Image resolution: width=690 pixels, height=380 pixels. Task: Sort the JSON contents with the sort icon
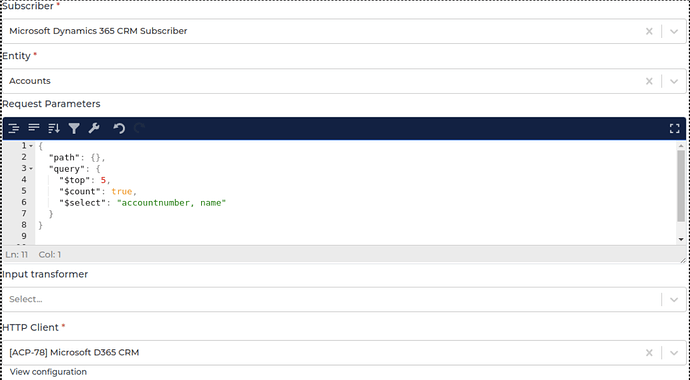54,128
